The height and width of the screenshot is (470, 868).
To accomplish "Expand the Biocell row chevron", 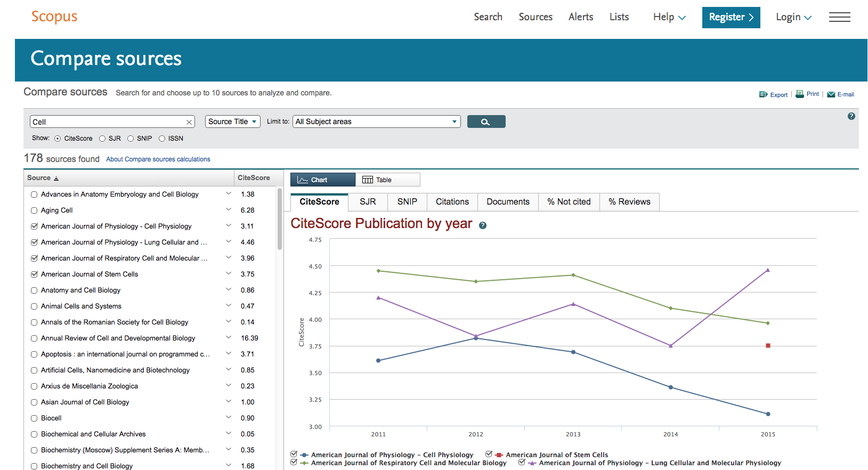I will pos(229,417).
